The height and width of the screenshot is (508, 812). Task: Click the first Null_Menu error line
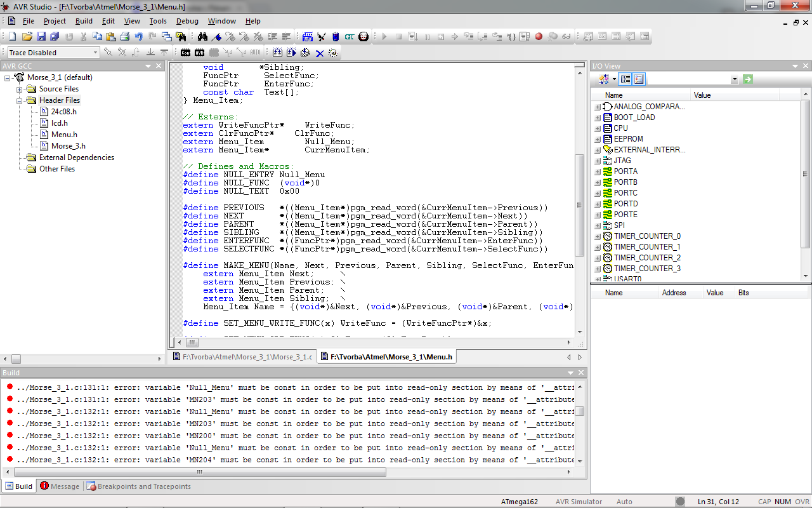[x=296, y=387]
